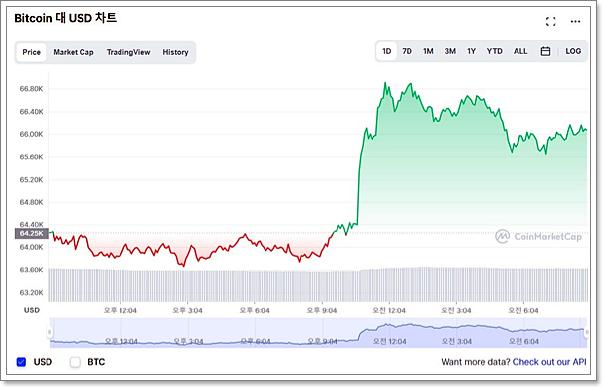This screenshot has height=387, width=603.
Task: Open the calendar date range picker
Action: coord(545,51)
